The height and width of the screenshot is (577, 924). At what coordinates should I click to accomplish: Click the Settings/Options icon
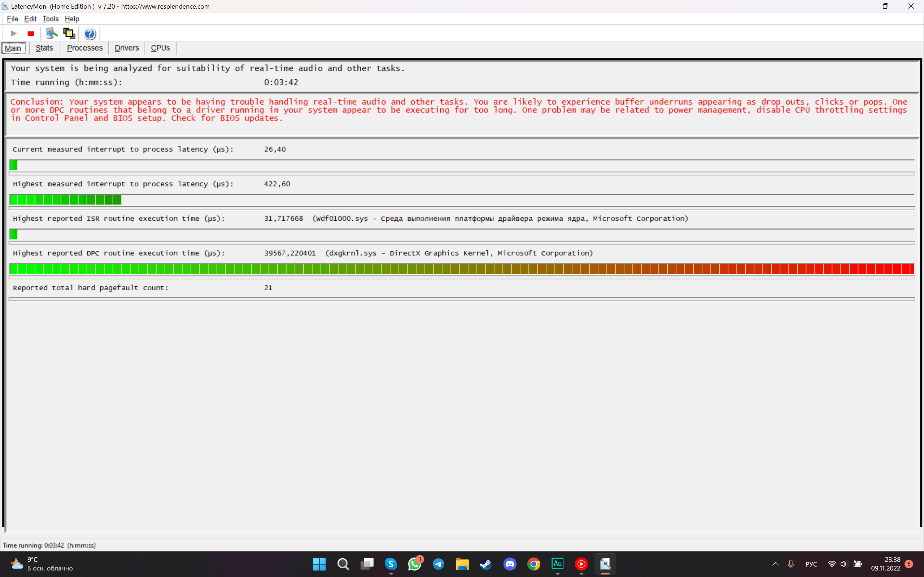pos(53,33)
